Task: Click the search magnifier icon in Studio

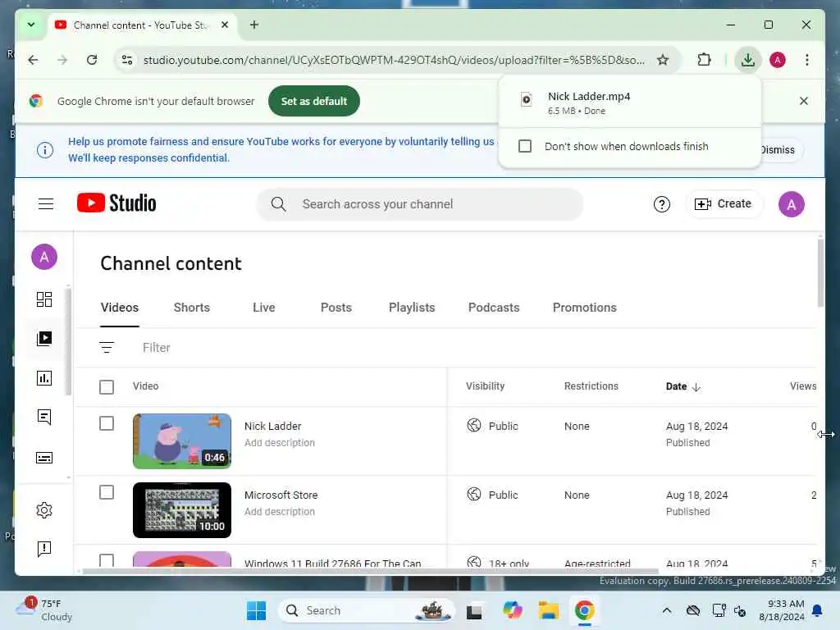Action: 278,204
